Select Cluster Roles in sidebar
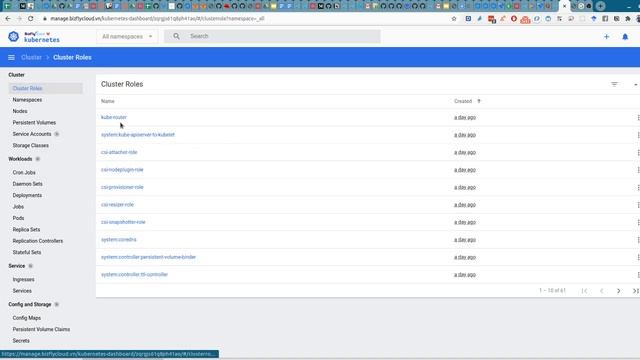 (45, 88)
